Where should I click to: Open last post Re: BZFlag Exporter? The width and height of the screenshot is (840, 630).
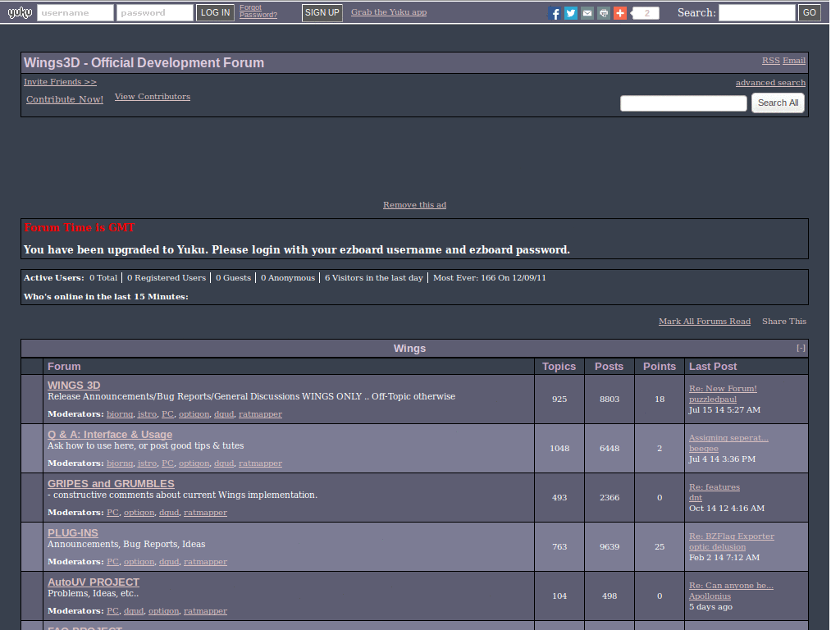pos(731,536)
